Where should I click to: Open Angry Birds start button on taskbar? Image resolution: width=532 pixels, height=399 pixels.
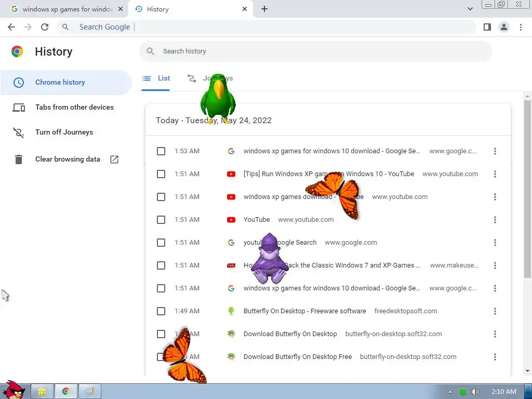click(x=14, y=390)
